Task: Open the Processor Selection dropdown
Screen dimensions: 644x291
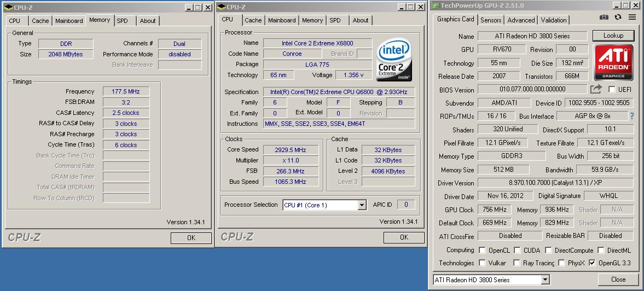Action: point(362,205)
